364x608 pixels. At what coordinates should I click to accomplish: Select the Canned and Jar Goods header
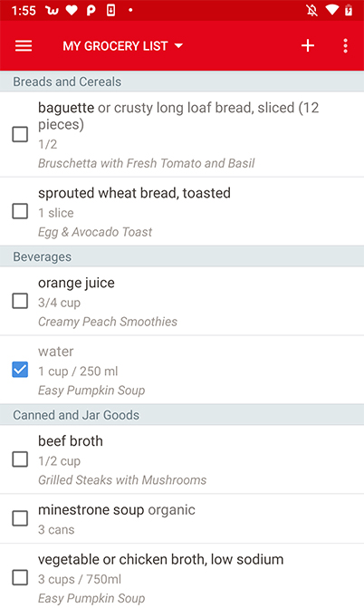coord(182,414)
